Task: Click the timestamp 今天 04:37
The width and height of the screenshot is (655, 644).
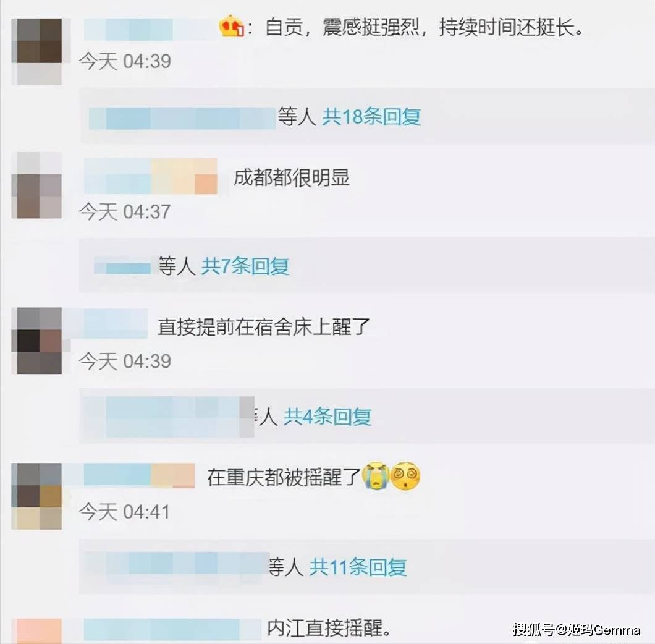Action: (125, 211)
